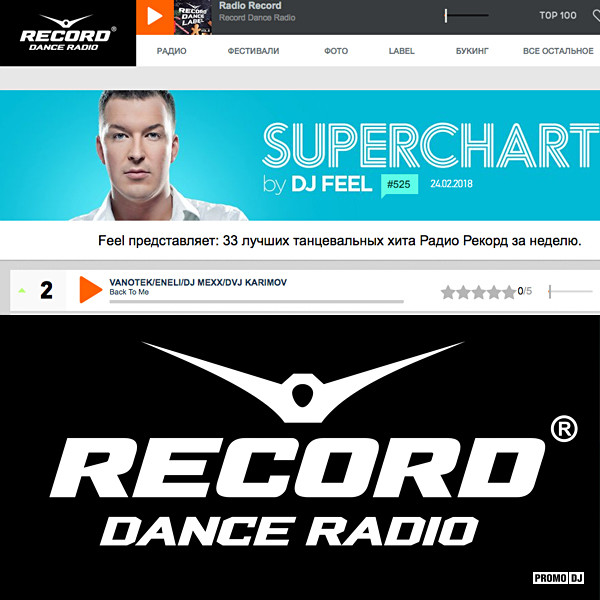This screenshot has height=600, width=600.
Task: Rate the track with the fifth star
Action: [x=509, y=292]
